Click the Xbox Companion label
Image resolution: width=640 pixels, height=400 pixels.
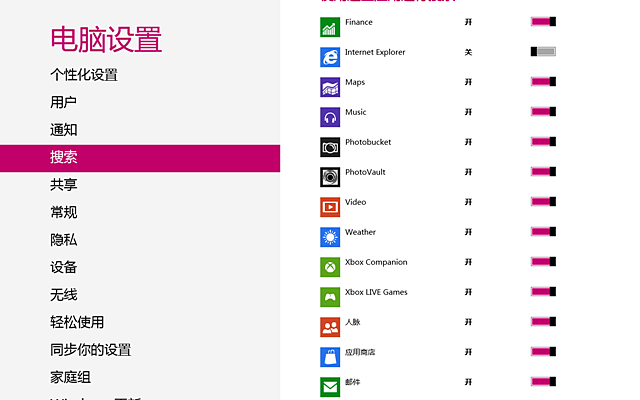[376, 262]
